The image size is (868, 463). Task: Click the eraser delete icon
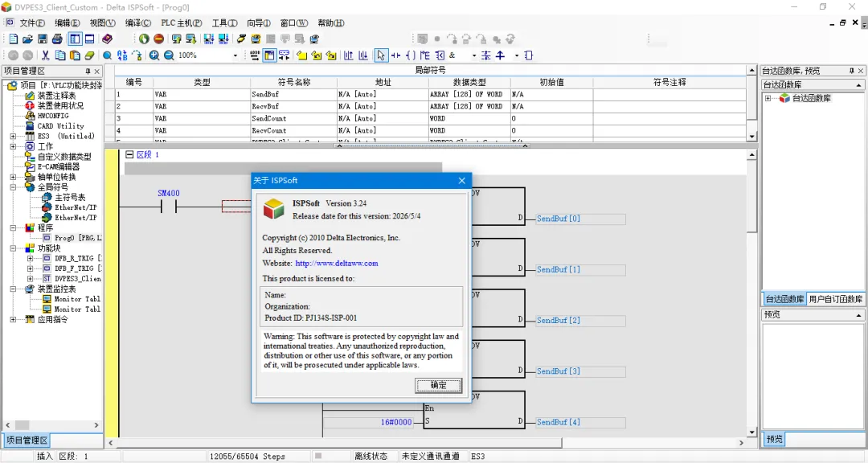point(89,55)
